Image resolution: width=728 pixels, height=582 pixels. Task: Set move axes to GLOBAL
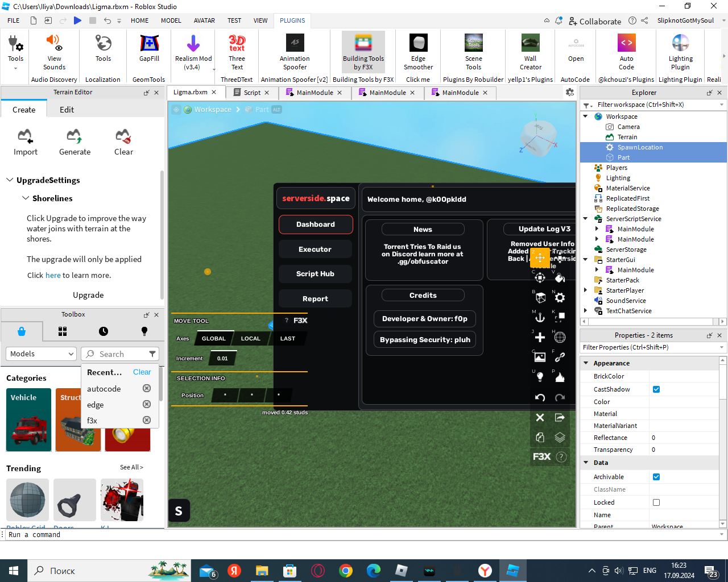pyautogui.click(x=214, y=338)
